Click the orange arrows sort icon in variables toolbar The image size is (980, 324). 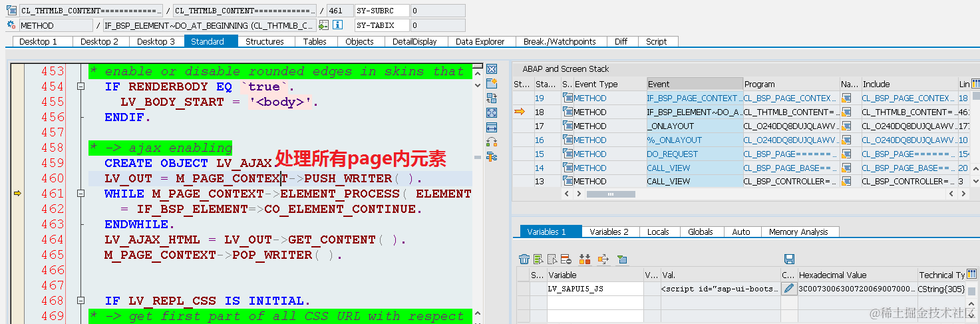tap(585, 259)
